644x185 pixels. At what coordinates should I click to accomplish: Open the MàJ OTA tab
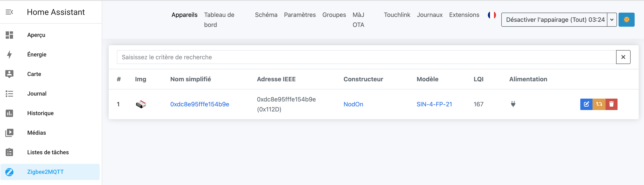(x=358, y=20)
